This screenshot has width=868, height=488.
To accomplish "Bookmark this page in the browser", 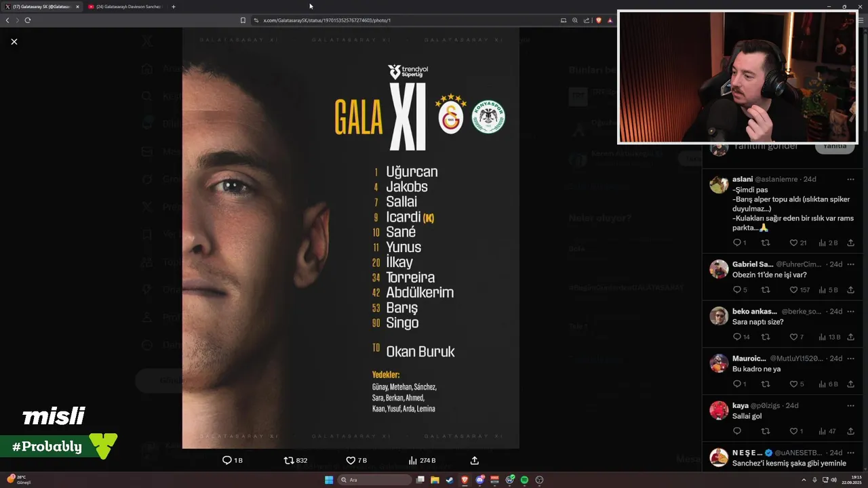I will pos(243,20).
